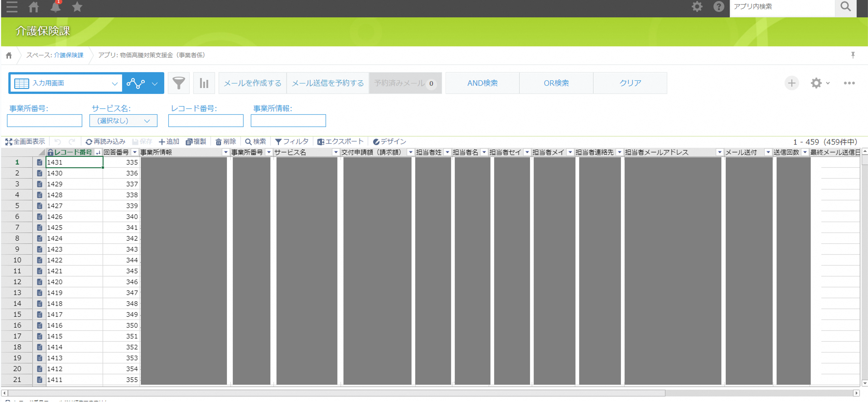Open the filter funnel icon button

click(x=179, y=83)
